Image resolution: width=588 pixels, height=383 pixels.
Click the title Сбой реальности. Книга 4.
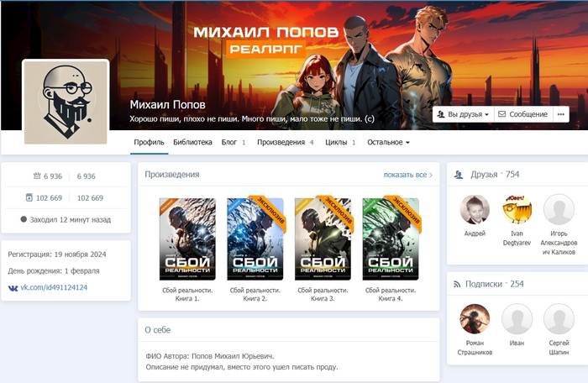tap(391, 294)
